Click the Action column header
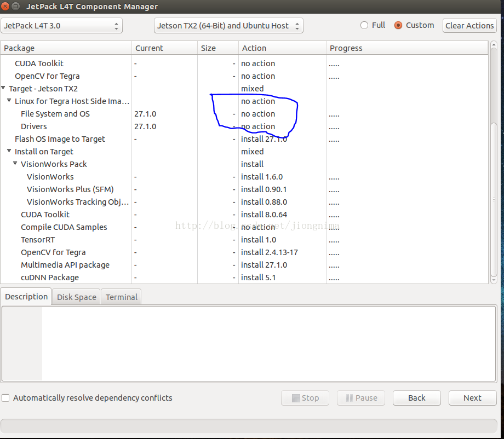 [282, 48]
